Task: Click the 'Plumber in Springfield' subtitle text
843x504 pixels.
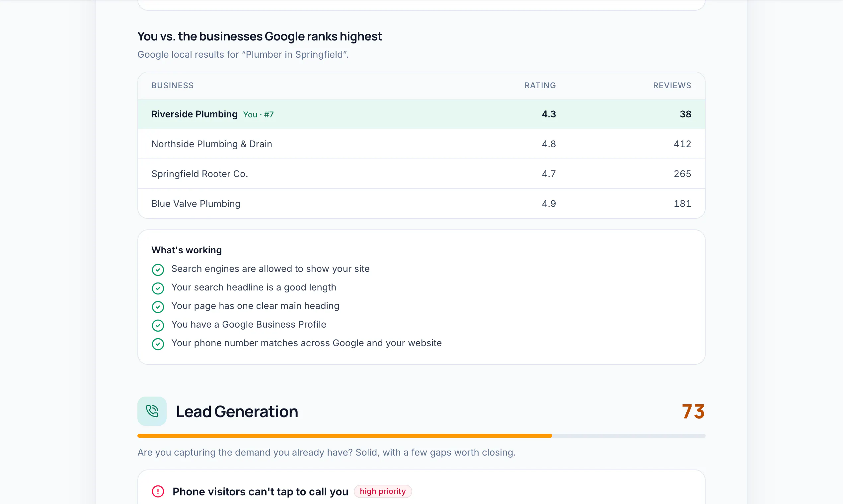Action: click(x=243, y=54)
